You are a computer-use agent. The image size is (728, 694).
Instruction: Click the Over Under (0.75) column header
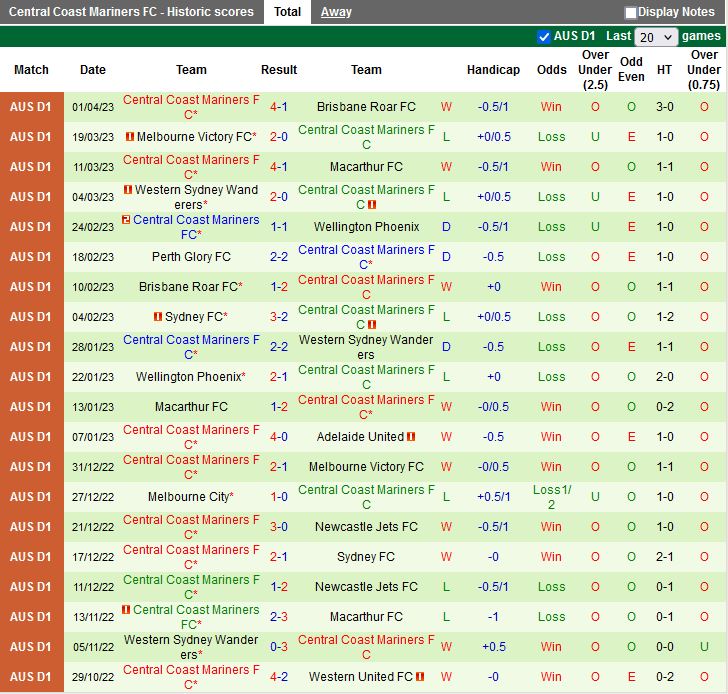pyautogui.click(x=704, y=70)
